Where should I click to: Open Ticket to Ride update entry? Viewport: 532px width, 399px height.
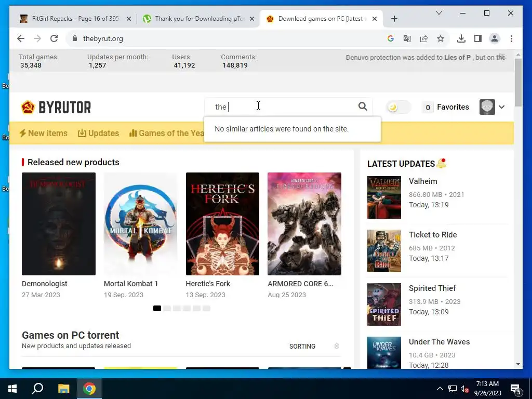pos(433,235)
